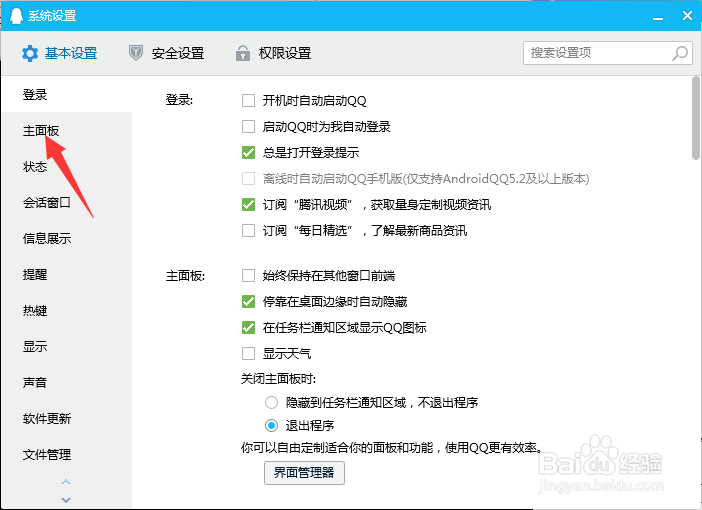This screenshot has width=702, height=510.
Task: Switch to the 权限设置 tab
Action: pyautogui.click(x=274, y=53)
